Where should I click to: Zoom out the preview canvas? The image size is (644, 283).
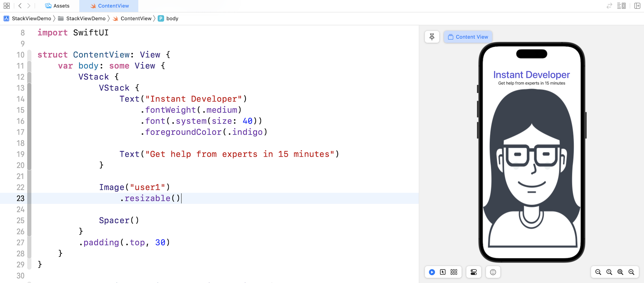pyautogui.click(x=598, y=272)
